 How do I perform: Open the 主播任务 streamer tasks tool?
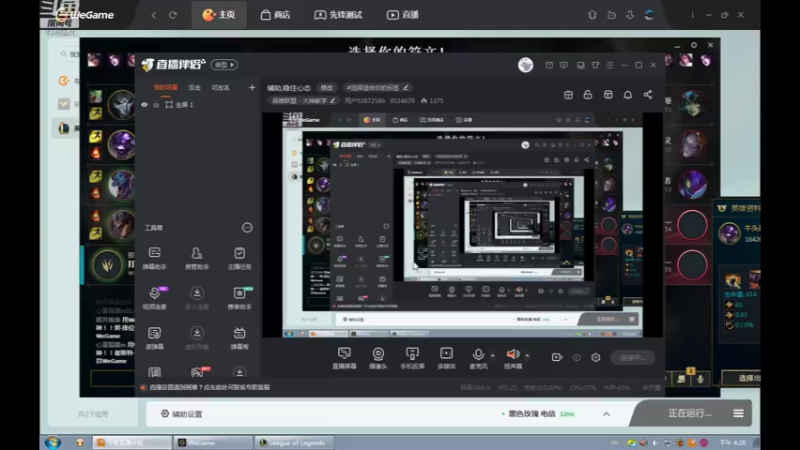(x=239, y=258)
